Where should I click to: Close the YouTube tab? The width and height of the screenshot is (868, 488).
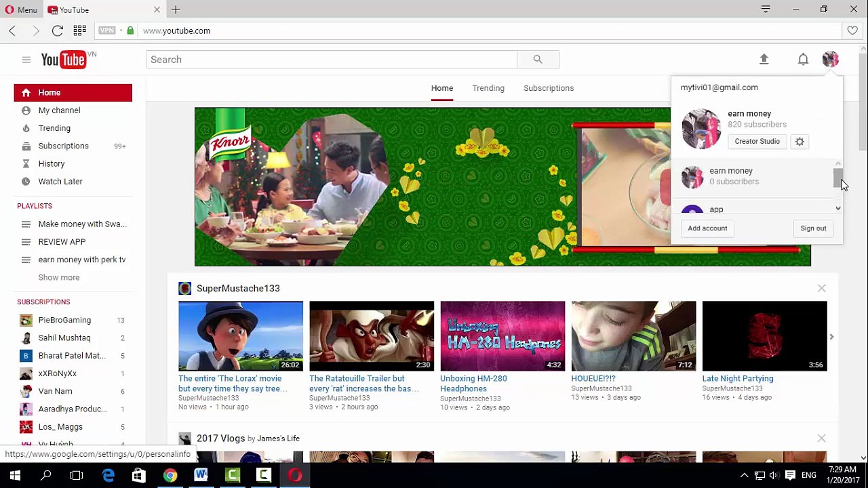[x=157, y=9]
